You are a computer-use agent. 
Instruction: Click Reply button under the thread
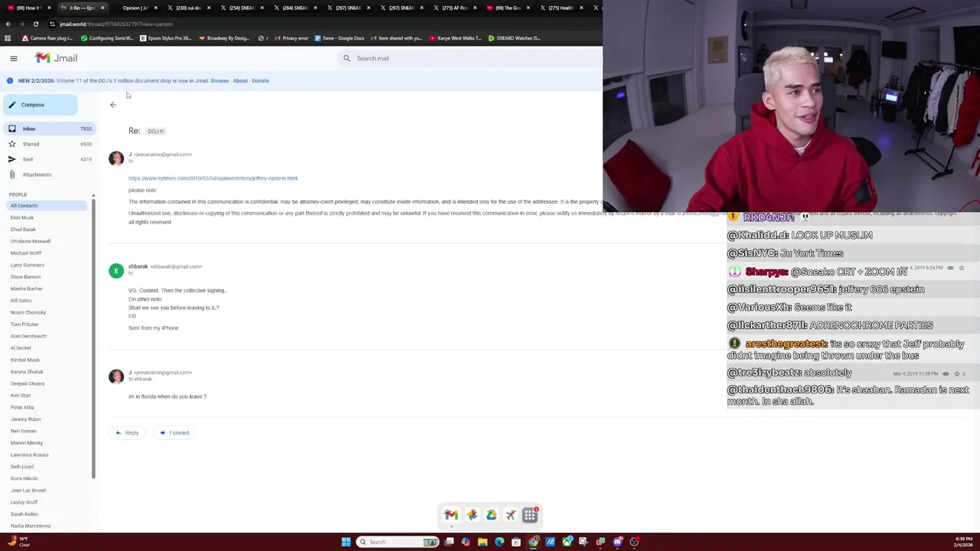(127, 433)
